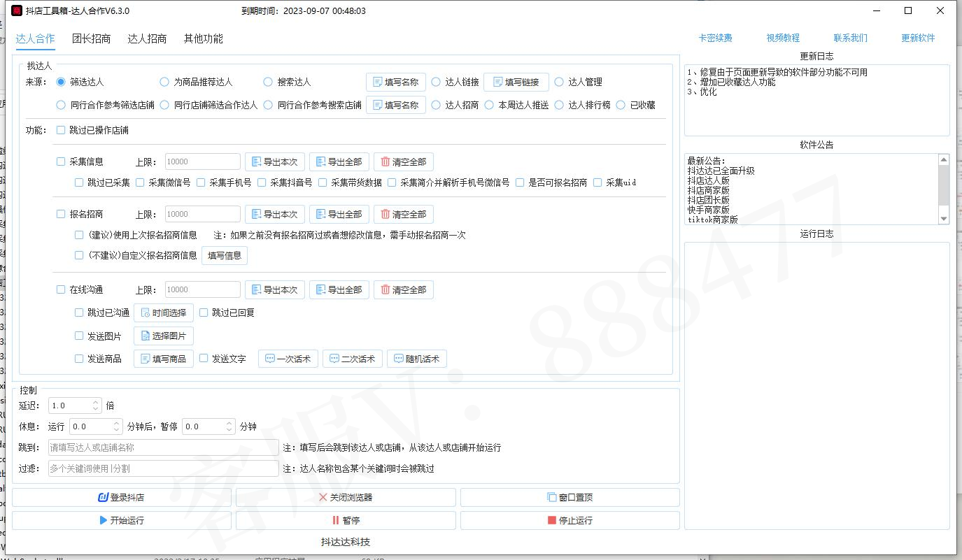The image size is (962, 560).
Task: Tick the 报名招商 checkbox
Action: tap(61, 214)
